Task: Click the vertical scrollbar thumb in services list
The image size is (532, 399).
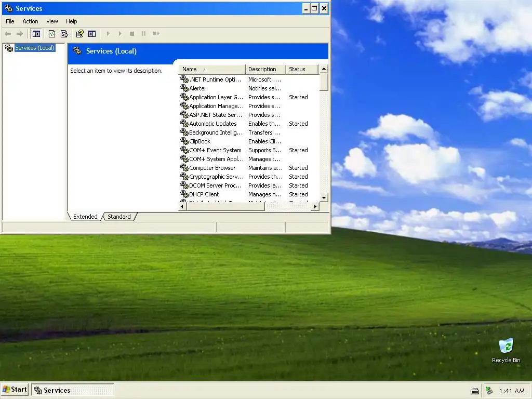Action: pos(324,82)
